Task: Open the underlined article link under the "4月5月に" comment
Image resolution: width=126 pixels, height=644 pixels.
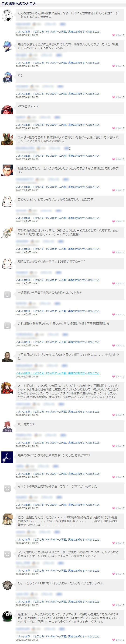Action: coord(57,373)
